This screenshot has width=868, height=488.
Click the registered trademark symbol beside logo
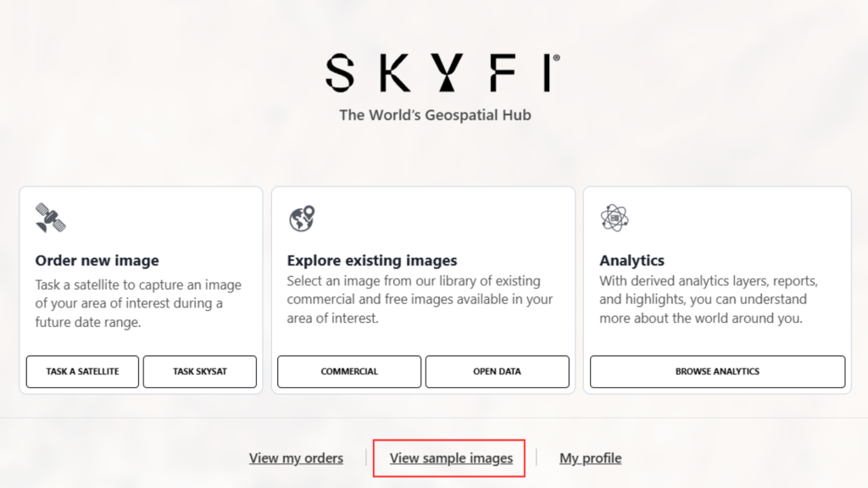coord(556,58)
